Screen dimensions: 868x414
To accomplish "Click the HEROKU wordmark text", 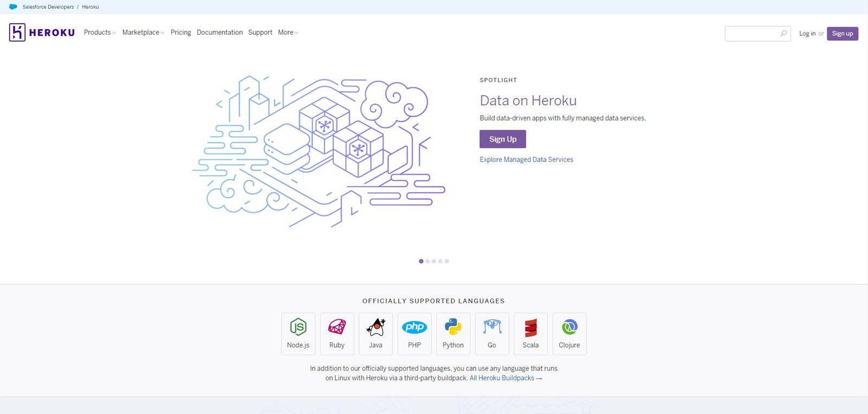I will [52, 33].
